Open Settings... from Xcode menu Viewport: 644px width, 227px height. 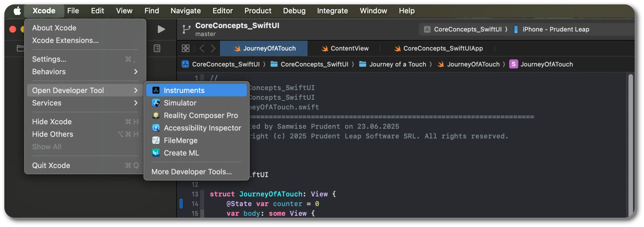[85, 59]
